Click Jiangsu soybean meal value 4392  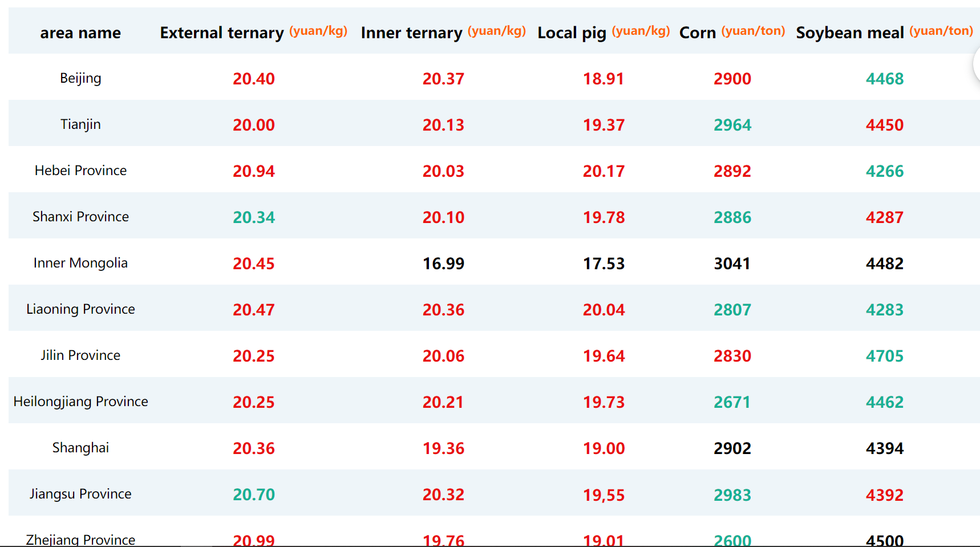[885, 495]
